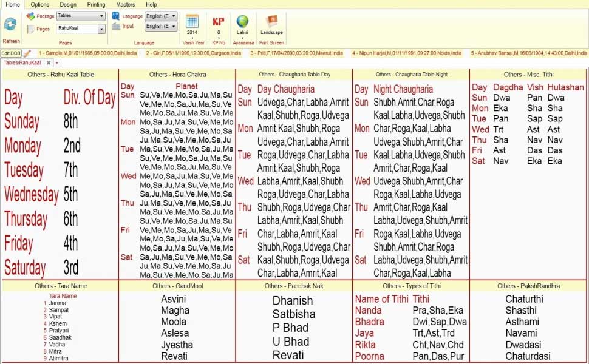The width and height of the screenshot is (589, 364).
Task: Click Night Chaugharia column header
Action: (403, 89)
